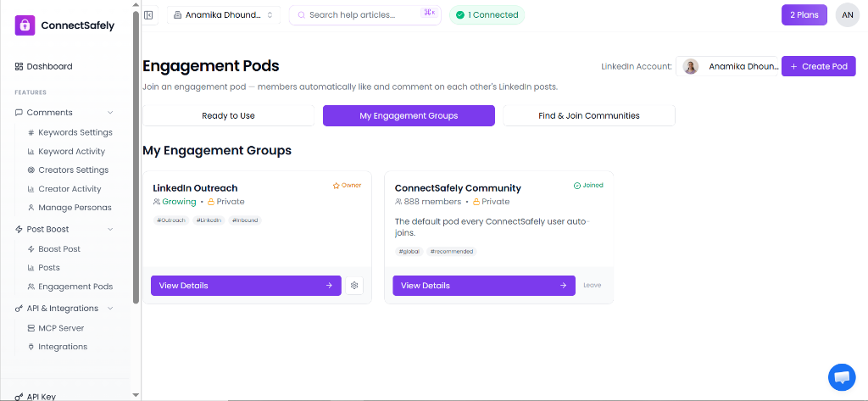Click the LinkedIn Outreach card title
This screenshot has height=401, width=868.
pyautogui.click(x=195, y=188)
